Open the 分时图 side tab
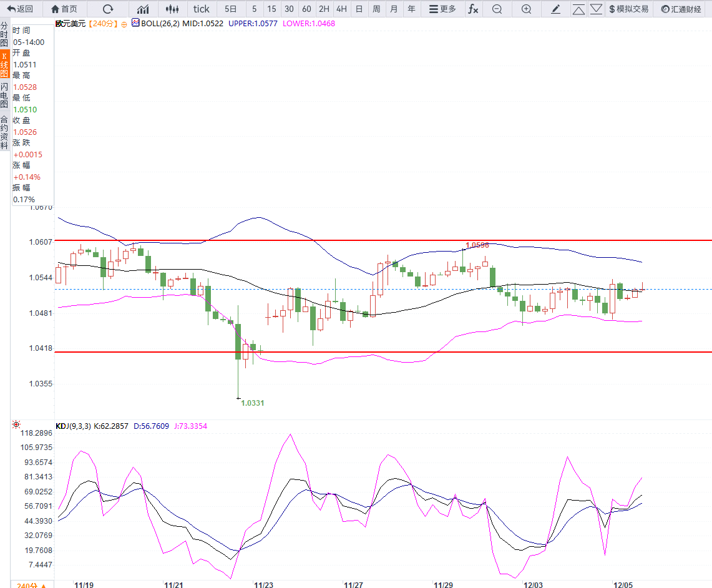712x588 pixels. pyautogui.click(x=4, y=35)
